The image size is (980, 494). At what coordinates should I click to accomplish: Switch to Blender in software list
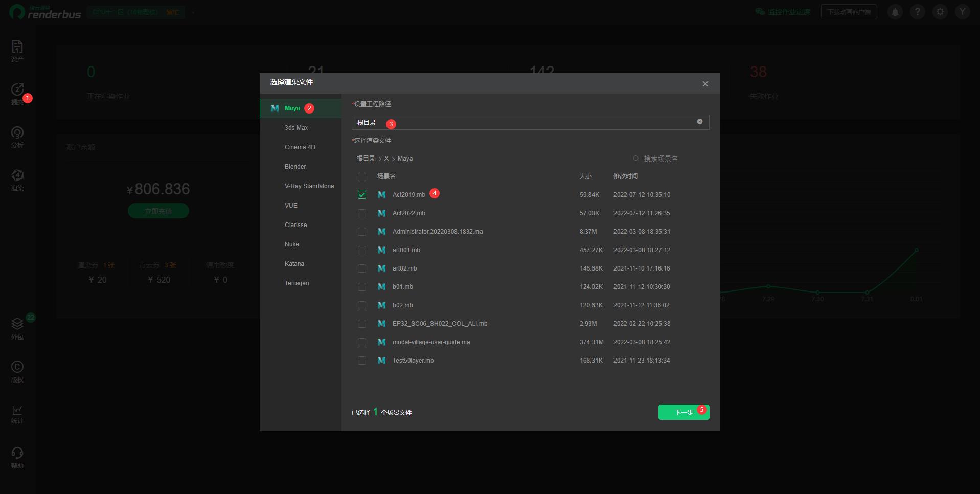tap(295, 167)
